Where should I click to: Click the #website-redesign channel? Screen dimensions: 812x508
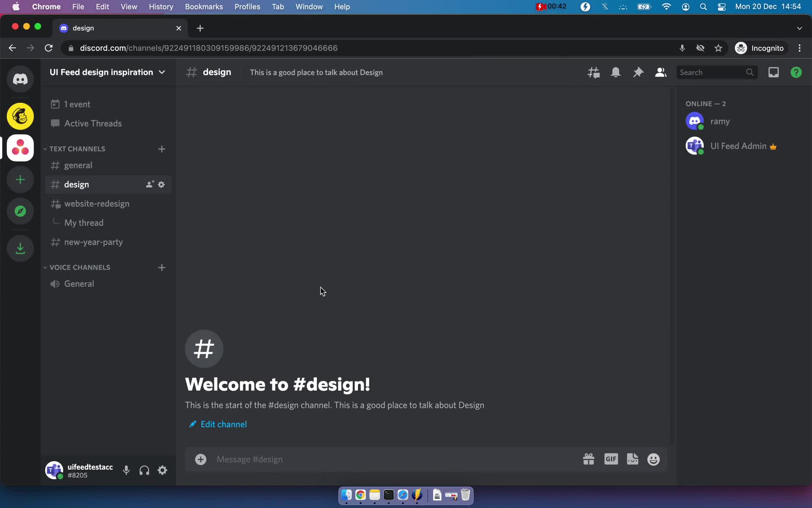pyautogui.click(x=96, y=203)
